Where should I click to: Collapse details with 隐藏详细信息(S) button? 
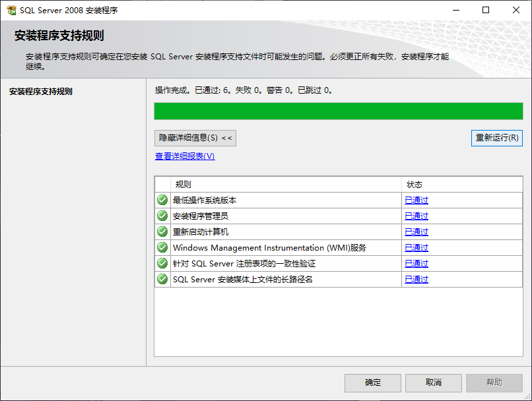point(195,138)
